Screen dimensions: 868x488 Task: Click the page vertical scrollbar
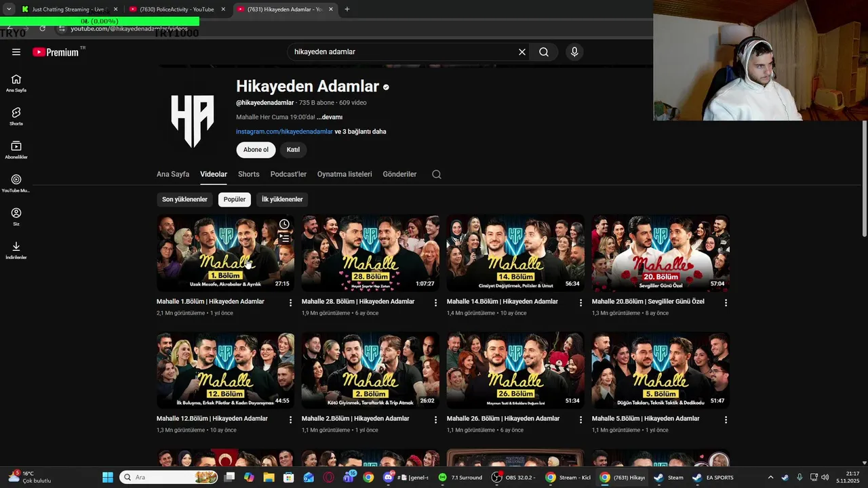pos(864,179)
